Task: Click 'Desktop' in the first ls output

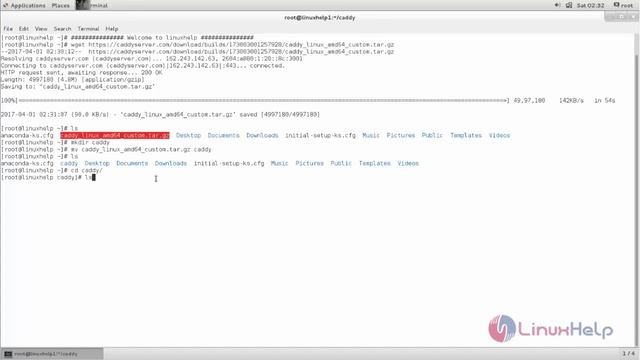Action: pyautogui.click(x=188, y=135)
